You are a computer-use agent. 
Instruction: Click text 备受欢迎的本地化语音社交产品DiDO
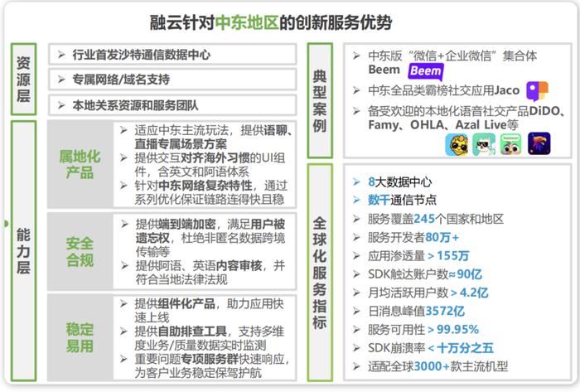pos(464,111)
